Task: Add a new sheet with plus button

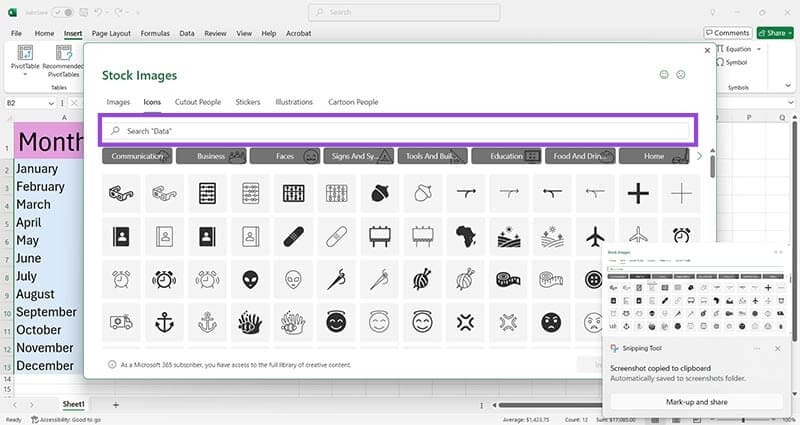Action: coord(116,405)
